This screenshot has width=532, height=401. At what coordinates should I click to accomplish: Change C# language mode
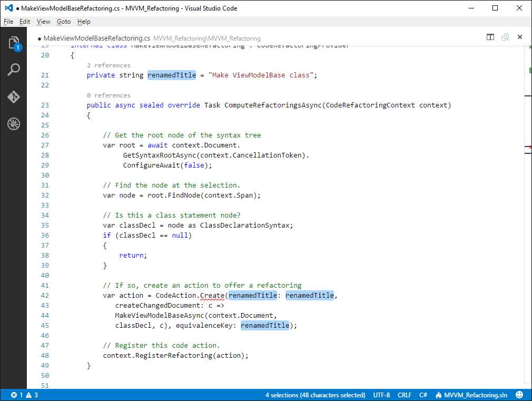[423, 395]
